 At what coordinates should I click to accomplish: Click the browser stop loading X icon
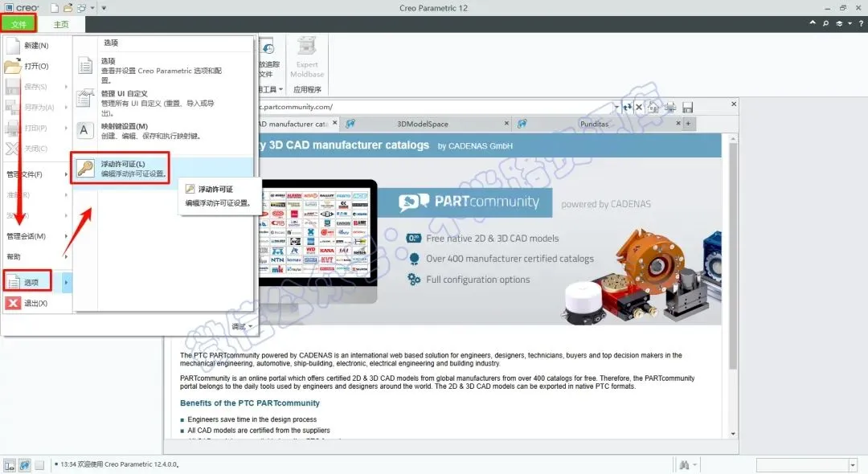click(639, 107)
